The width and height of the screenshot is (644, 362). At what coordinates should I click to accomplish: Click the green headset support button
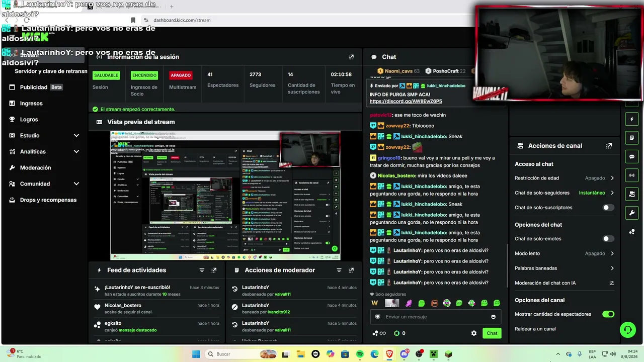[627, 330]
